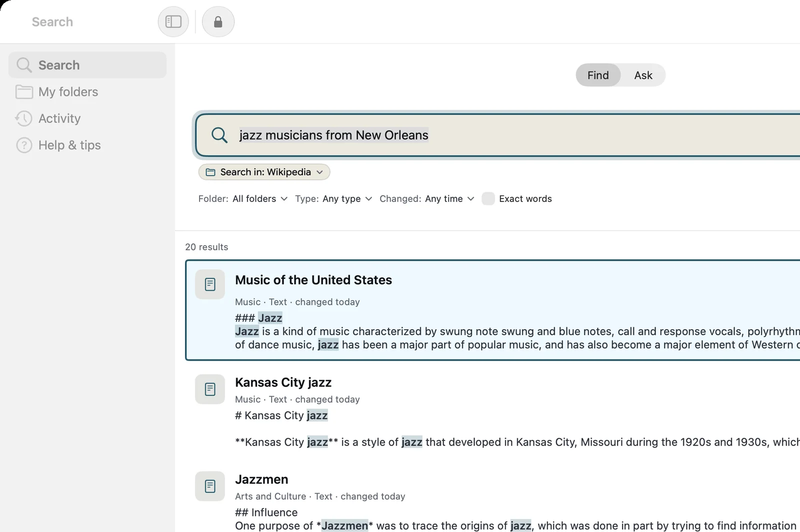Click metadata line under Kansas City jazz title
This screenshot has height=532, width=800.
pos(297,399)
